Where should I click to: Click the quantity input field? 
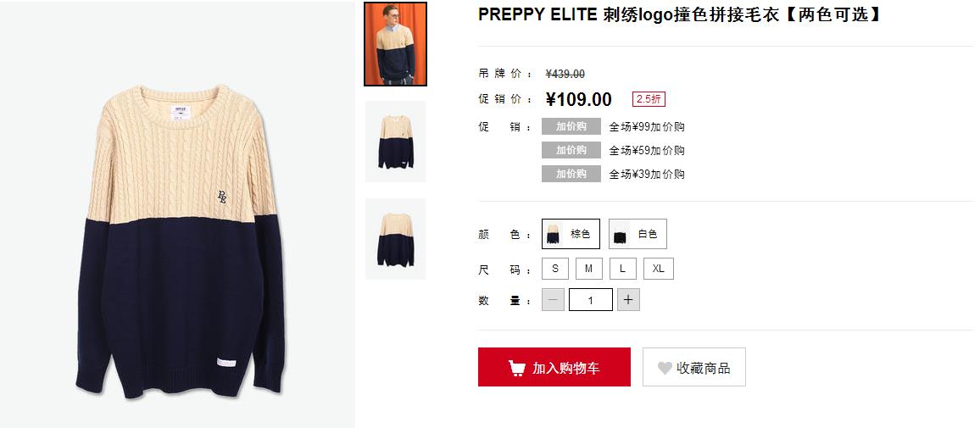tap(591, 300)
